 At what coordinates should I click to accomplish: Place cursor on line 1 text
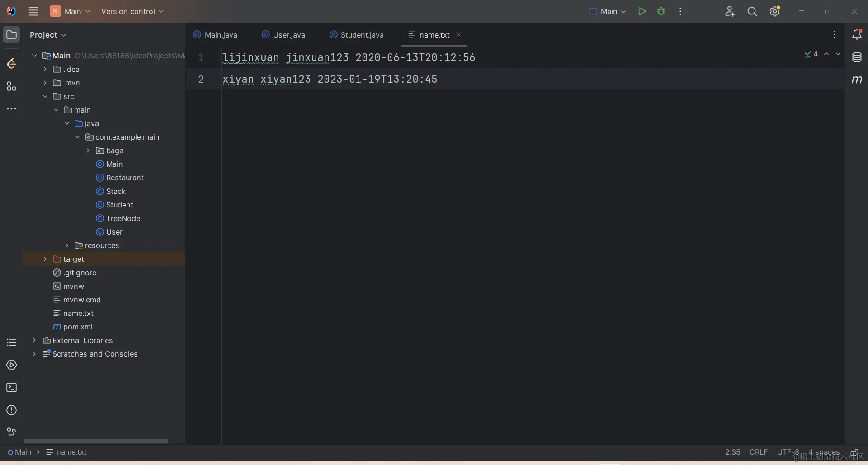coord(349,57)
